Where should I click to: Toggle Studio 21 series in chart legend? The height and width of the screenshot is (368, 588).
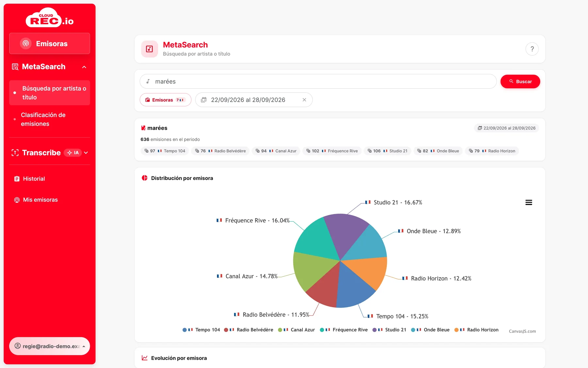(x=389, y=330)
